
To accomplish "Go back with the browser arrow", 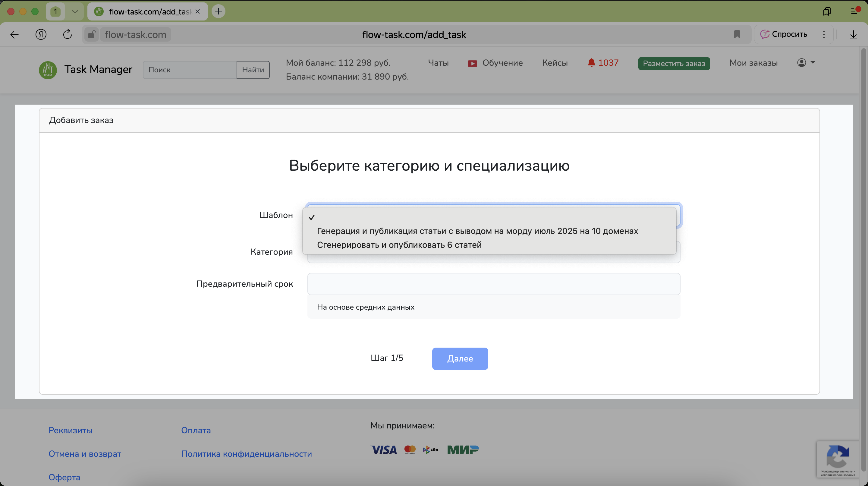I will pos(14,34).
